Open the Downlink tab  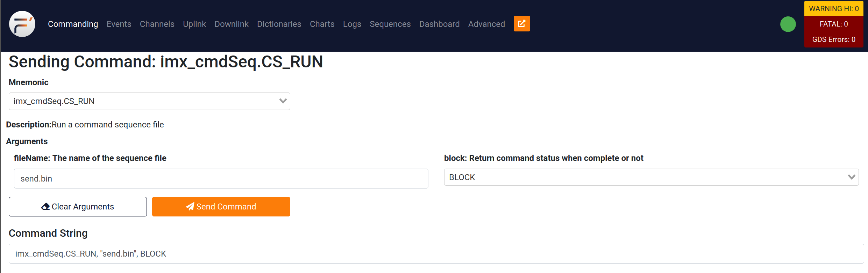[232, 24]
